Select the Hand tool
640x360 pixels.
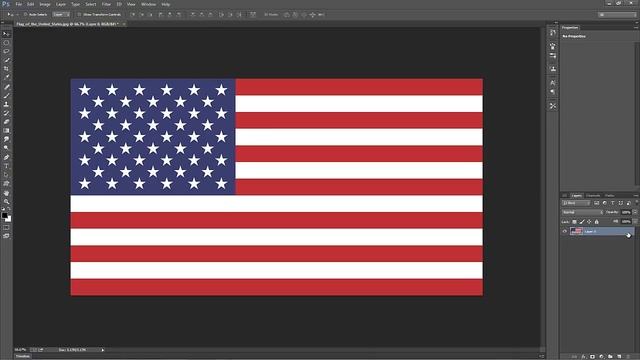click(6, 193)
